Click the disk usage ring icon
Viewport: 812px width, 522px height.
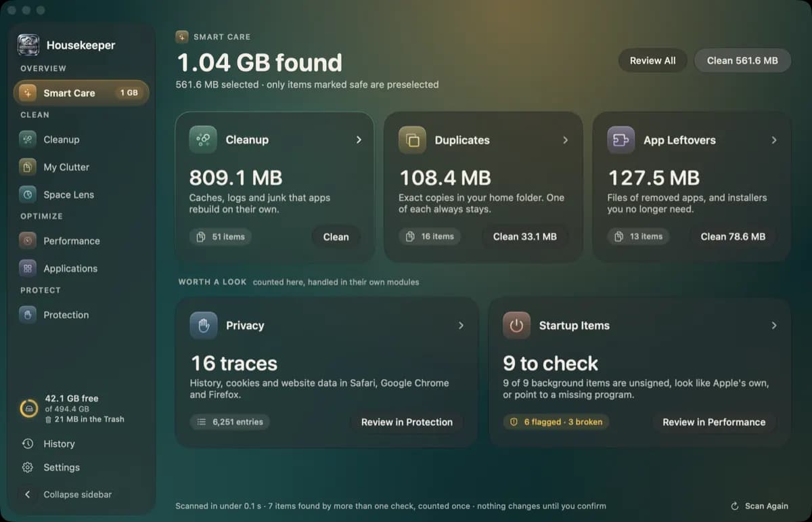coord(29,409)
